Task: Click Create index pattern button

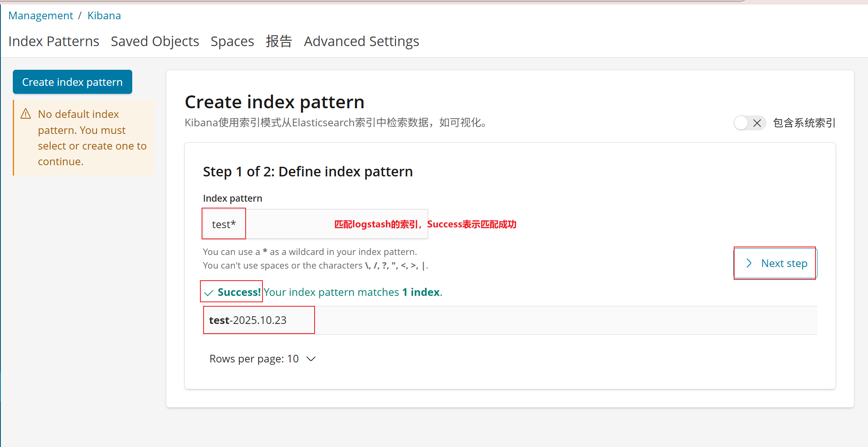Action: click(x=73, y=82)
